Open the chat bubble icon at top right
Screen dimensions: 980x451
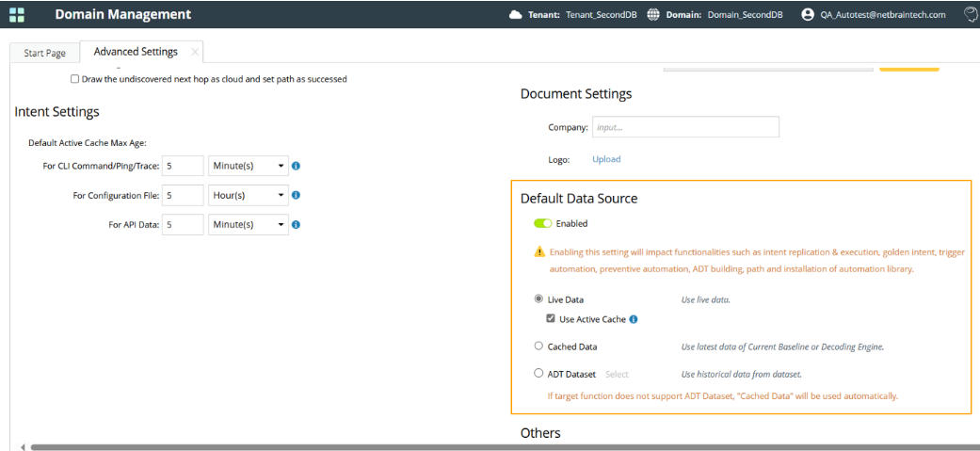point(971,14)
